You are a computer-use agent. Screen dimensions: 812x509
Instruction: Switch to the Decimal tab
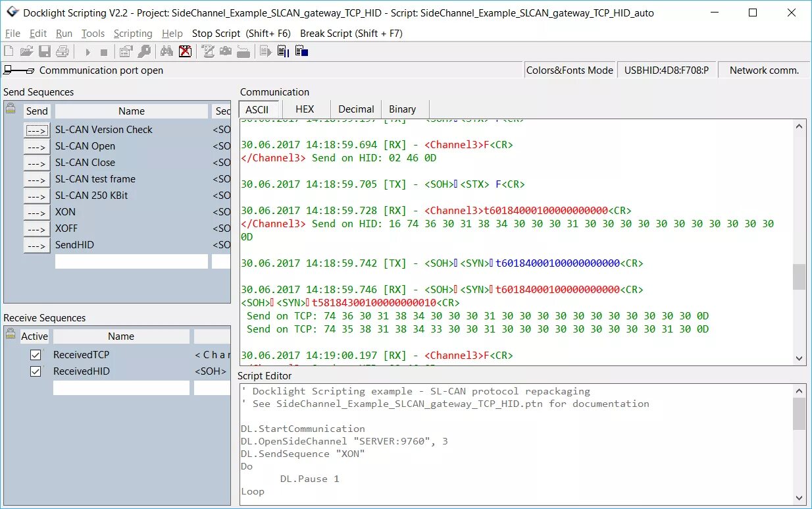356,109
